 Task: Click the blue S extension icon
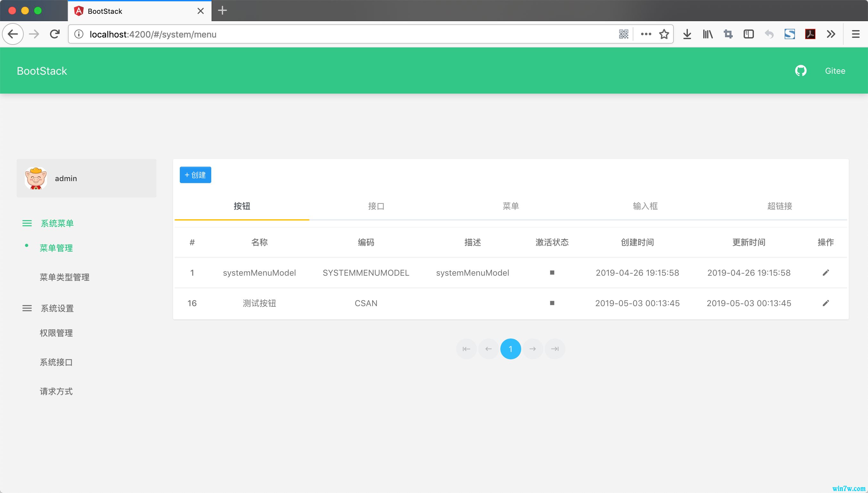(789, 34)
